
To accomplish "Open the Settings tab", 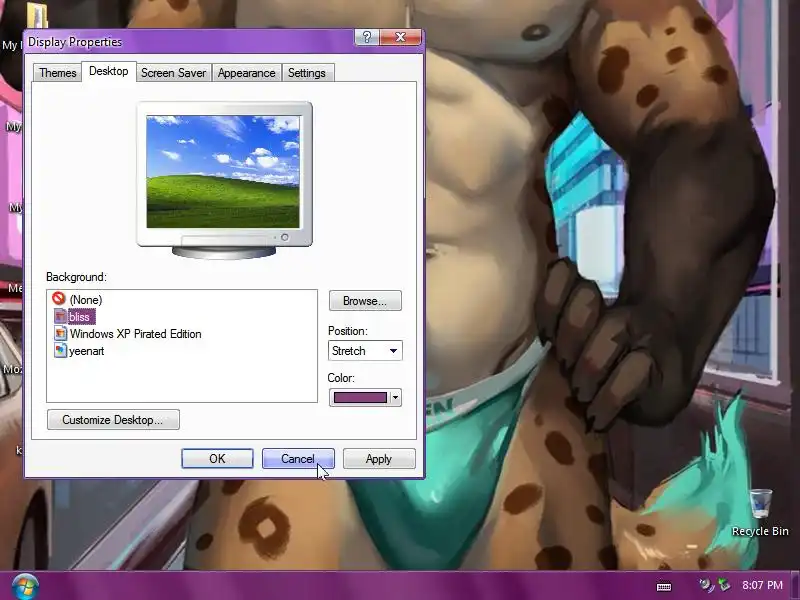I will tap(307, 73).
